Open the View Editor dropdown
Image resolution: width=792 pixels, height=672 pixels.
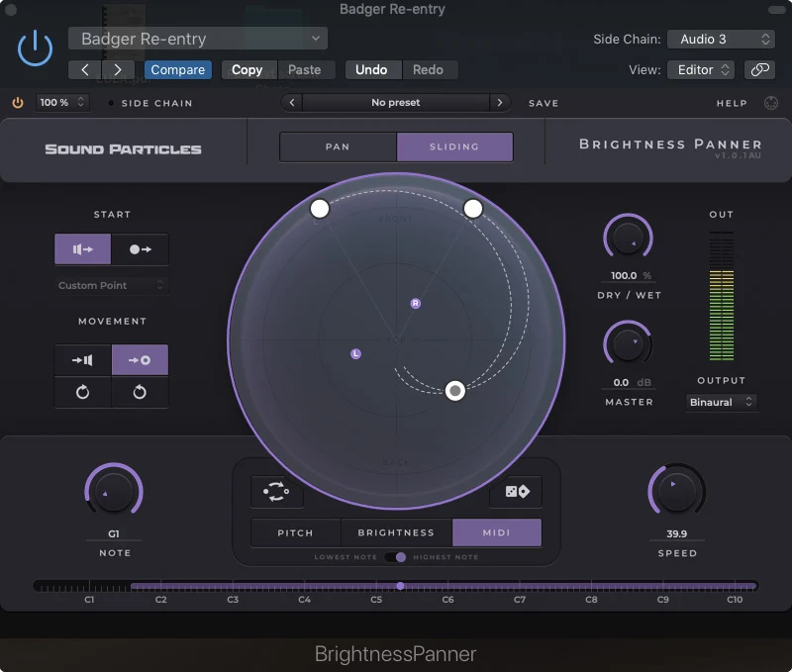click(701, 69)
